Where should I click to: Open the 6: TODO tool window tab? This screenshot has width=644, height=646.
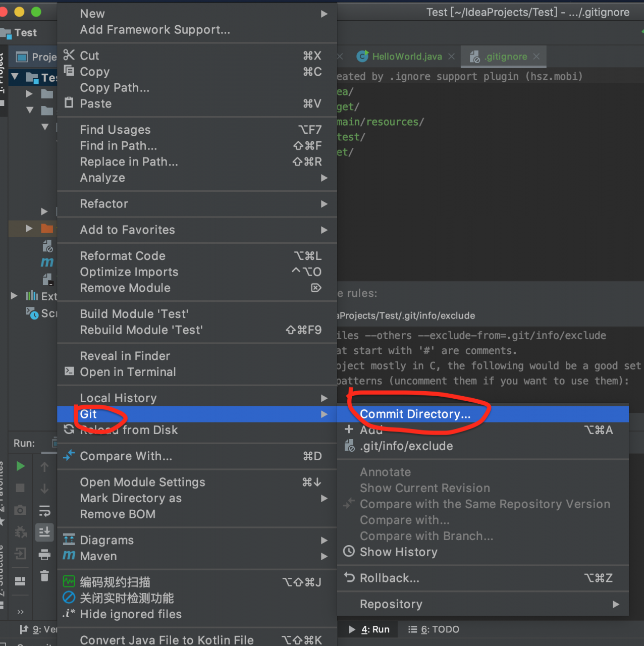click(x=434, y=629)
